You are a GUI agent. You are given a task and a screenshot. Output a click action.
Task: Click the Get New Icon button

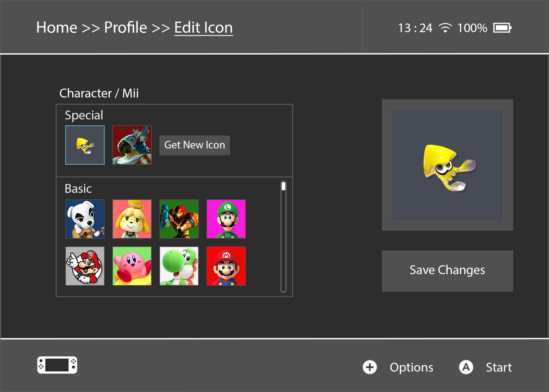pos(195,145)
